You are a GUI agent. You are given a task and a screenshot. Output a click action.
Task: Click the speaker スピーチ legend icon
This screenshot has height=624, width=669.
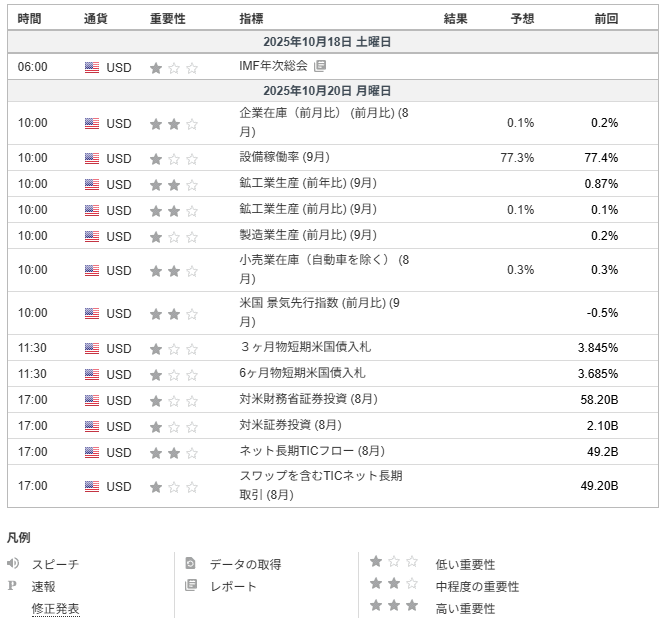[13, 564]
